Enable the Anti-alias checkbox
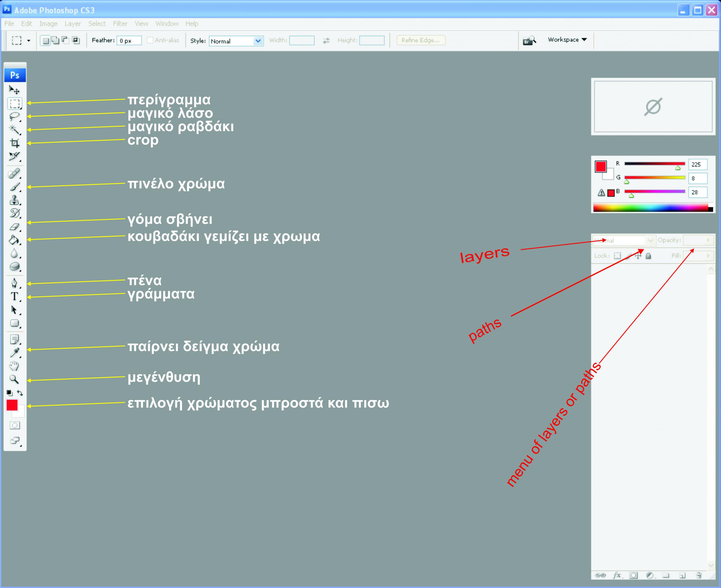The width and height of the screenshot is (721, 588). point(150,40)
